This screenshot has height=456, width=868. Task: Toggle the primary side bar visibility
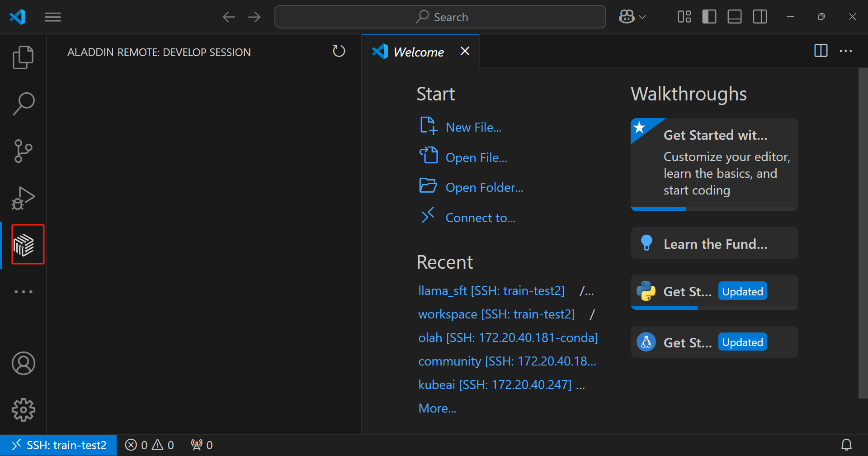[x=709, y=17]
